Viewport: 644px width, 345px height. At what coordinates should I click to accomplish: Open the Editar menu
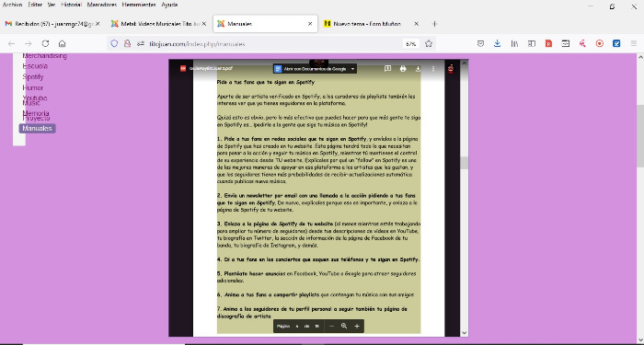pyautogui.click(x=35, y=5)
